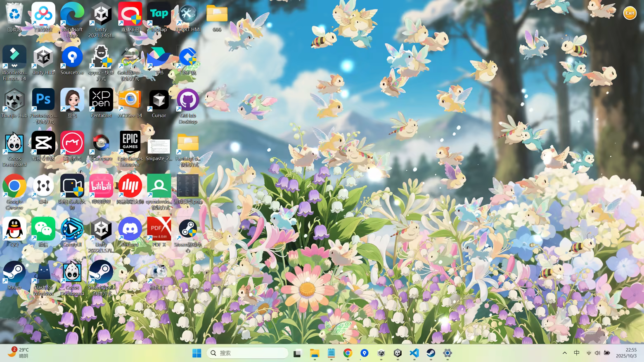The height and width of the screenshot is (362, 644).
Task: Open the clock and date panel
Action: click(x=626, y=353)
